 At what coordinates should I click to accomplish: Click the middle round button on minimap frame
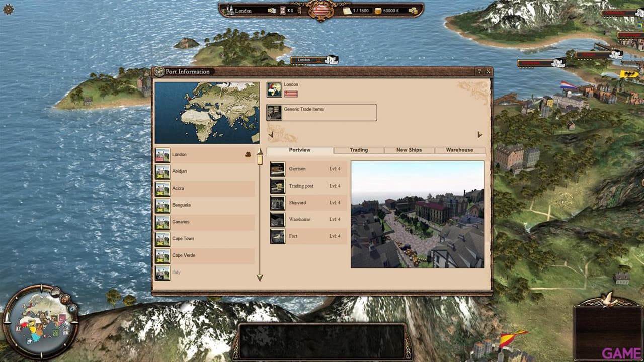[x=65, y=299]
